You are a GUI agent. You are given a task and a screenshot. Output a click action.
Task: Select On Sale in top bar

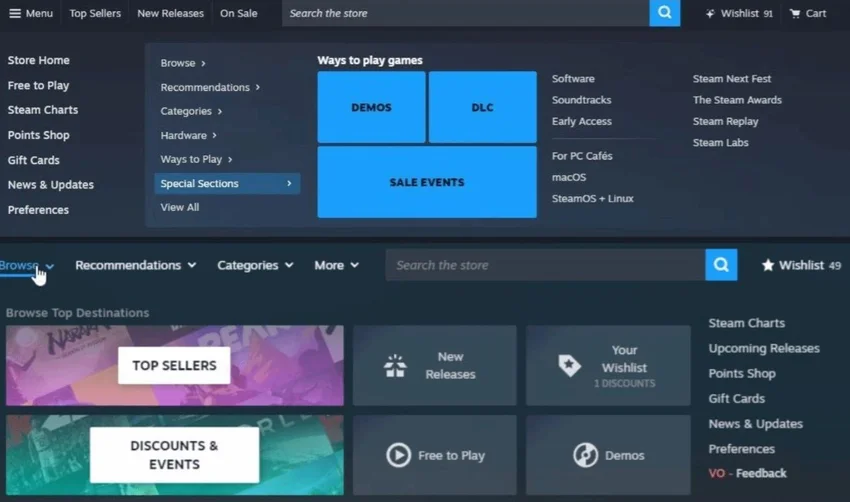pos(238,13)
